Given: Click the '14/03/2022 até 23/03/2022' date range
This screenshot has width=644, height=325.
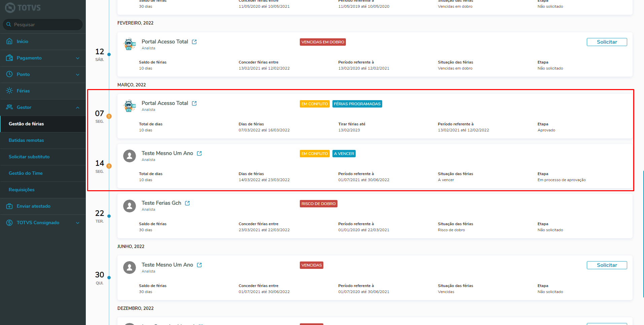Looking at the screenshot, I should 264,180.
